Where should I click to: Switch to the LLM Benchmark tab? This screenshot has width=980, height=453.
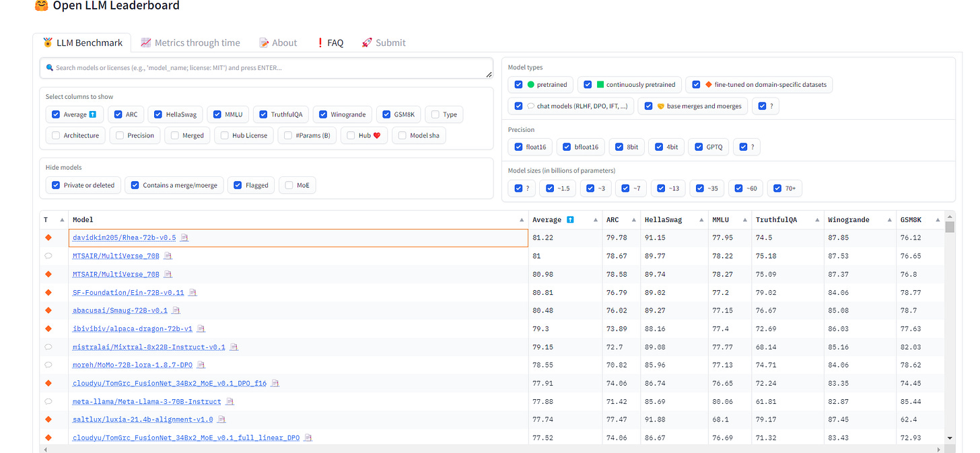click(x=82, y=42)
